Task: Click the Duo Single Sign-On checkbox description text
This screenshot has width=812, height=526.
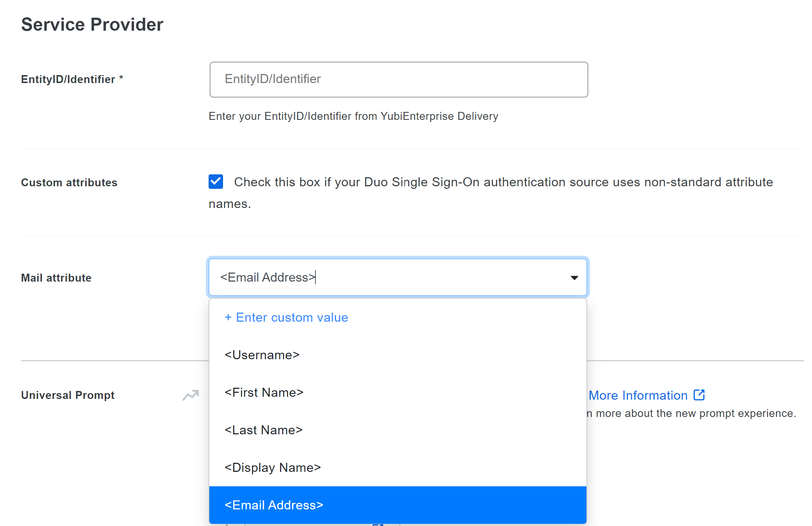Action: (x=503, y=182)
